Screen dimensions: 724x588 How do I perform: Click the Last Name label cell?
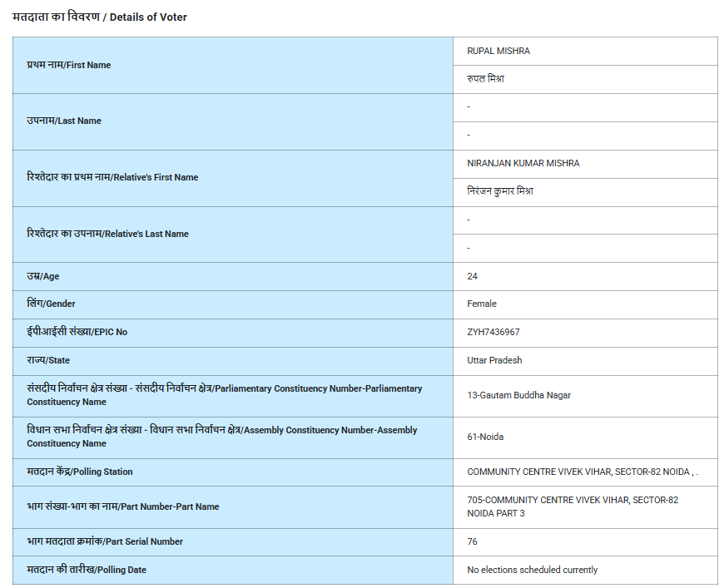64,121
